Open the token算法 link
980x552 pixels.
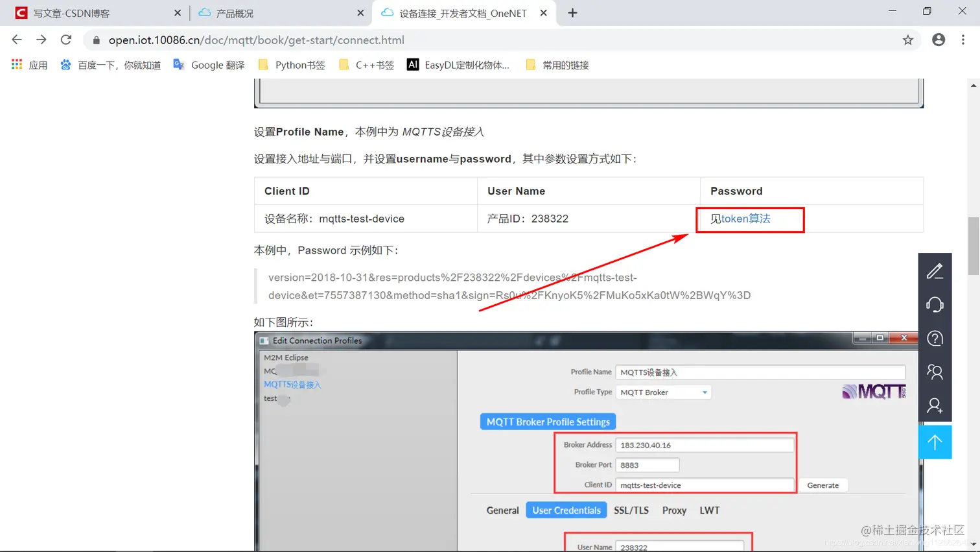[x=745, y=219]
